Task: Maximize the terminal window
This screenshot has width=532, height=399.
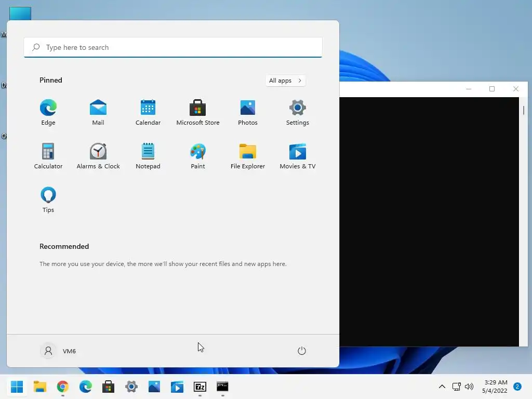Action: click(492, 89)
